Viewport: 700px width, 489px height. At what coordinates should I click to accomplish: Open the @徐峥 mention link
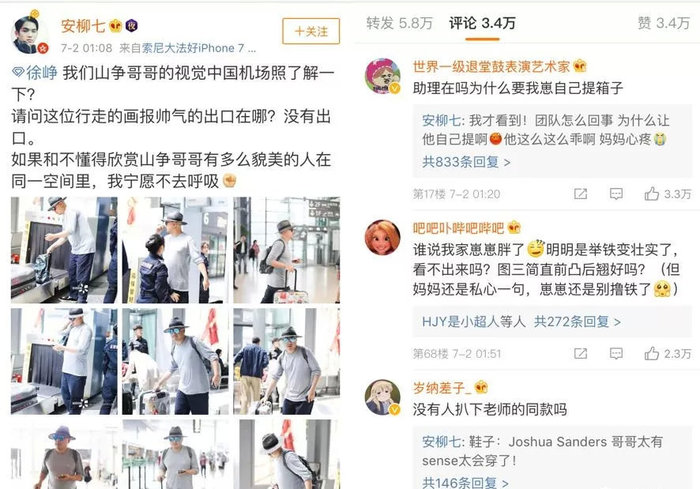click(35, 73)
